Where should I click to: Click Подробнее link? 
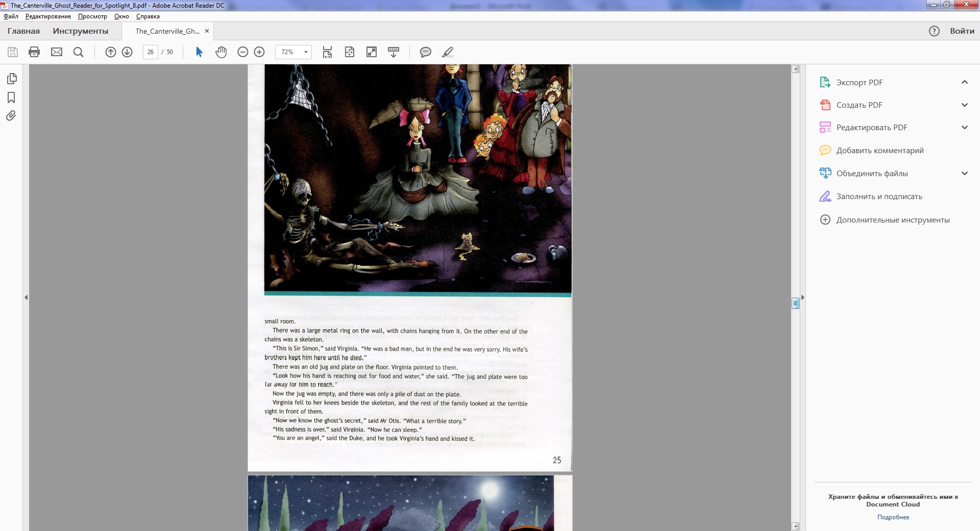point(893,517)
